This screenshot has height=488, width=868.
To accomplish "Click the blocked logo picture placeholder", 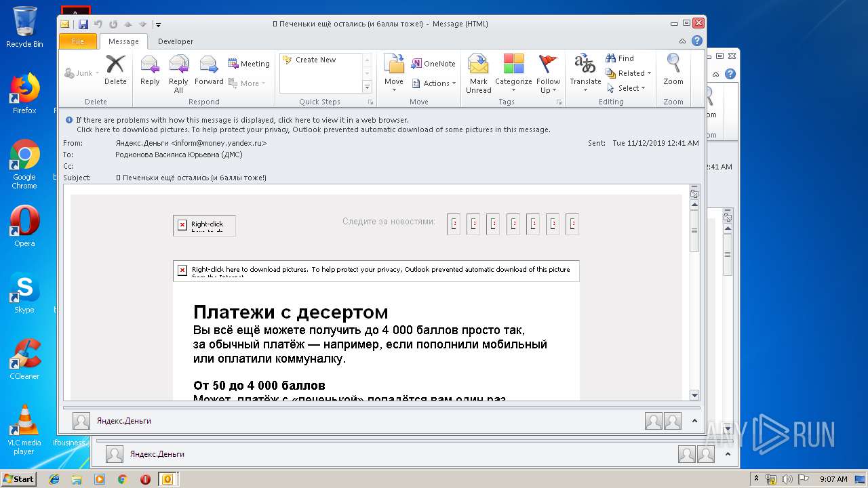I will (x=204, y=225).
